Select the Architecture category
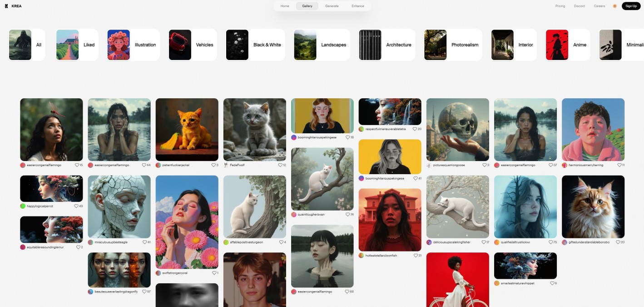This screenshot has height=307, width=644. (387, 45)
